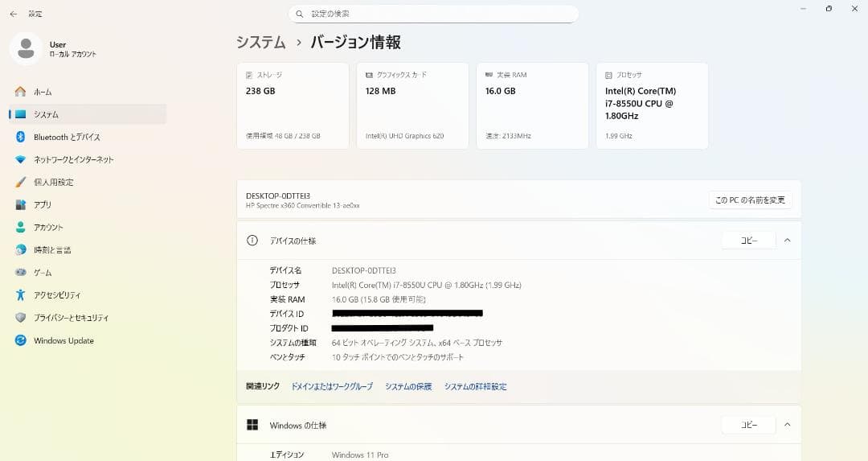Open the Intel Core i7-8550U processor card
The width and height of the screenshot is (868, 461).
pyautogui.click(x=652, y=106)
